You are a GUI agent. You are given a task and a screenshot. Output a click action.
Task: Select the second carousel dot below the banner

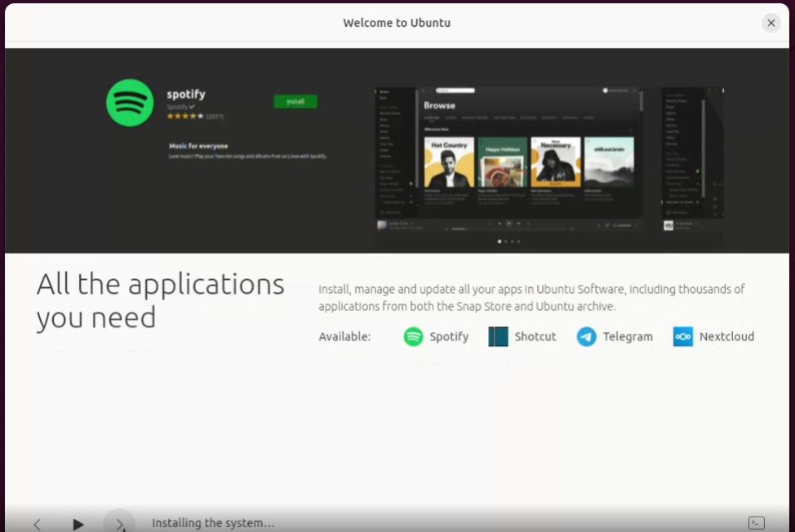(x=505, y=242)
